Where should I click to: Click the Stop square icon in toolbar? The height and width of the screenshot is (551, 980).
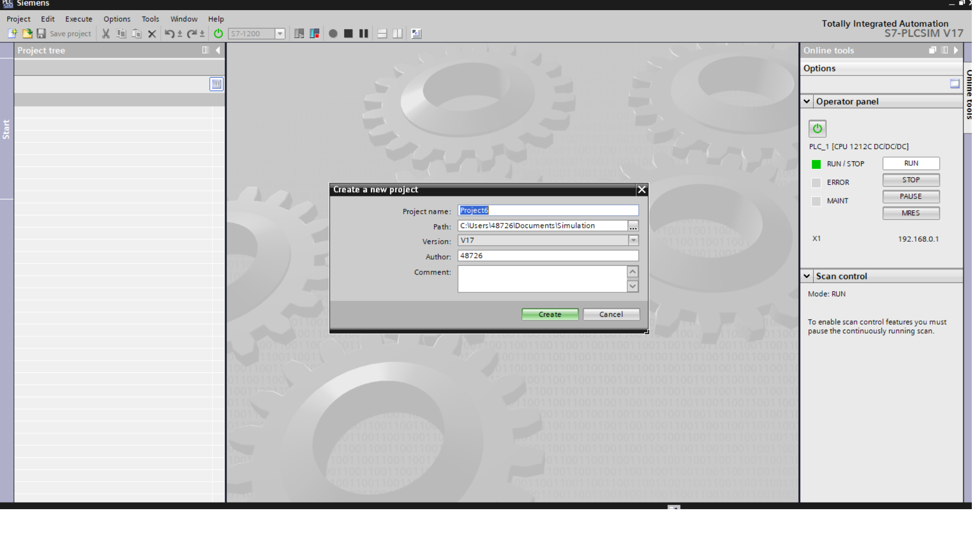tap(348, 34)
